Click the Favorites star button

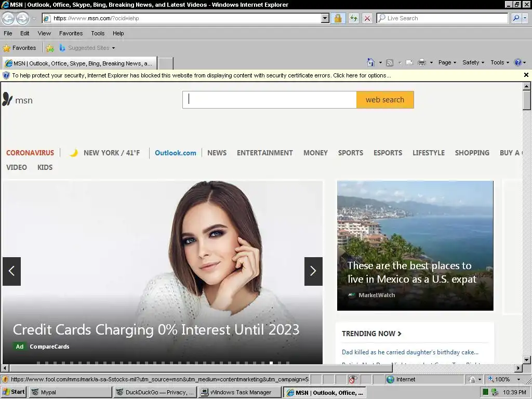point(19,48)
